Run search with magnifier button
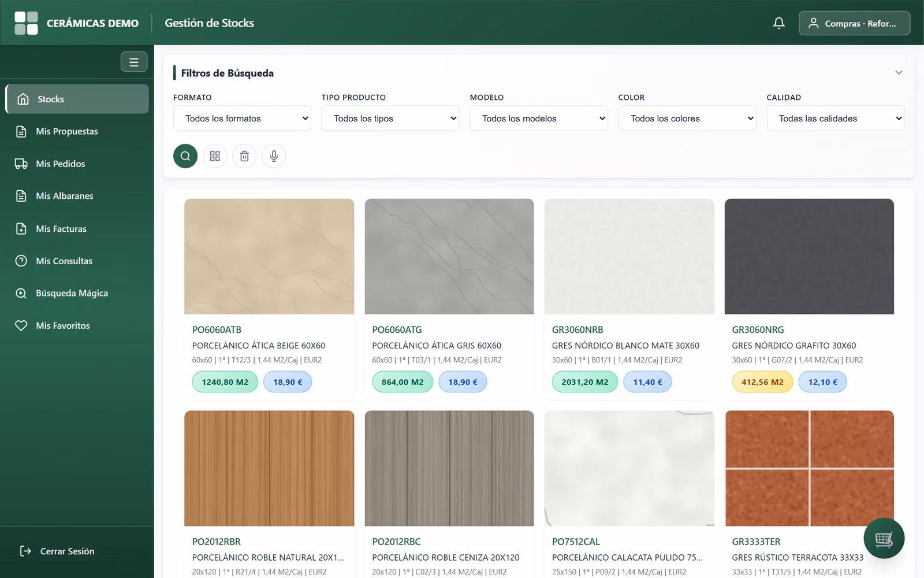The width and height of the screenshot is (924, 578). tap(185, 156)
